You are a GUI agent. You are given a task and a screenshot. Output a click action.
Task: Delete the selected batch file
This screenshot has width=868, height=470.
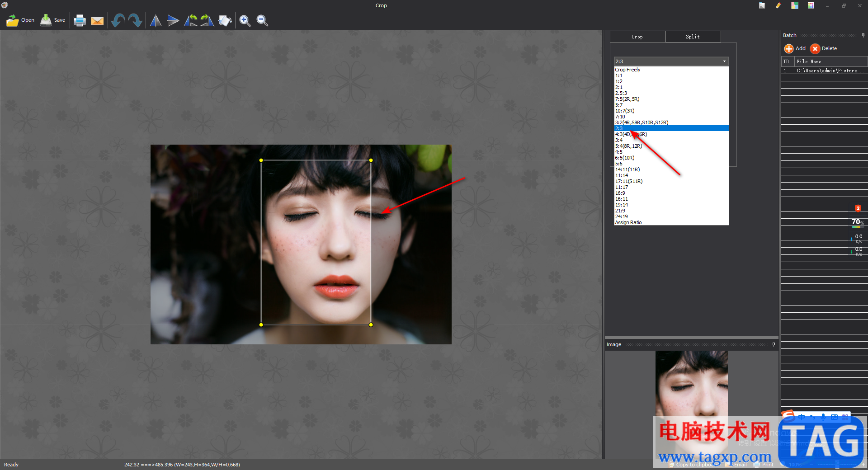point(824,48)
